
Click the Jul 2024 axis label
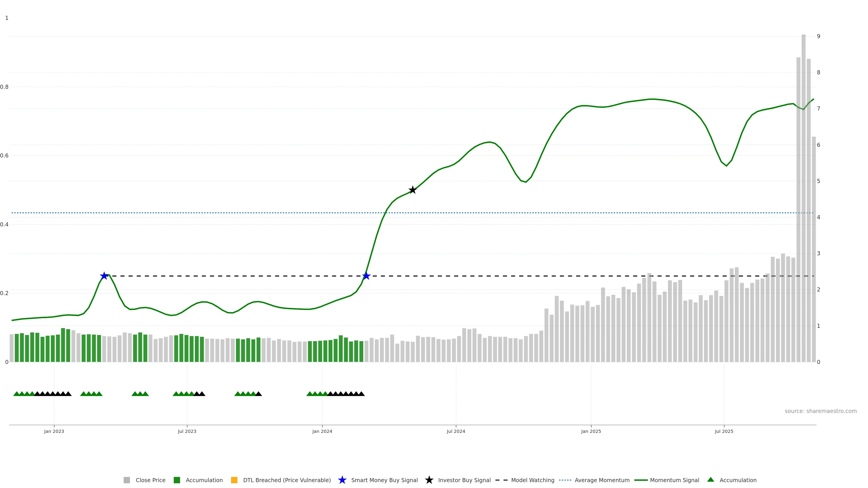pos(455,431)
